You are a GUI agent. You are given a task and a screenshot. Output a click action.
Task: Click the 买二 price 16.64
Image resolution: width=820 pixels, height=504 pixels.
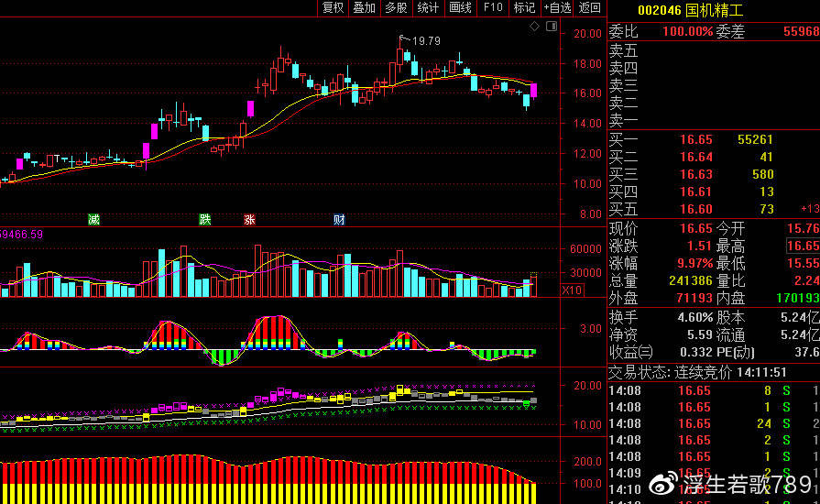point(696,157)
